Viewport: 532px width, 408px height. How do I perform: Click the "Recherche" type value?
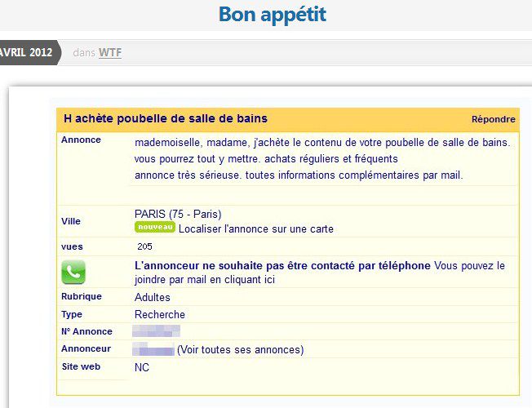point(160,315)
